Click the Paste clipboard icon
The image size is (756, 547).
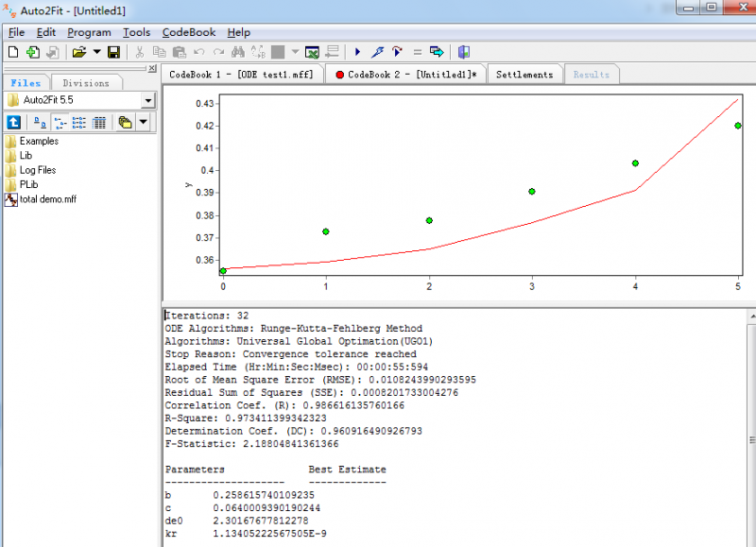[x=179, y=51]
